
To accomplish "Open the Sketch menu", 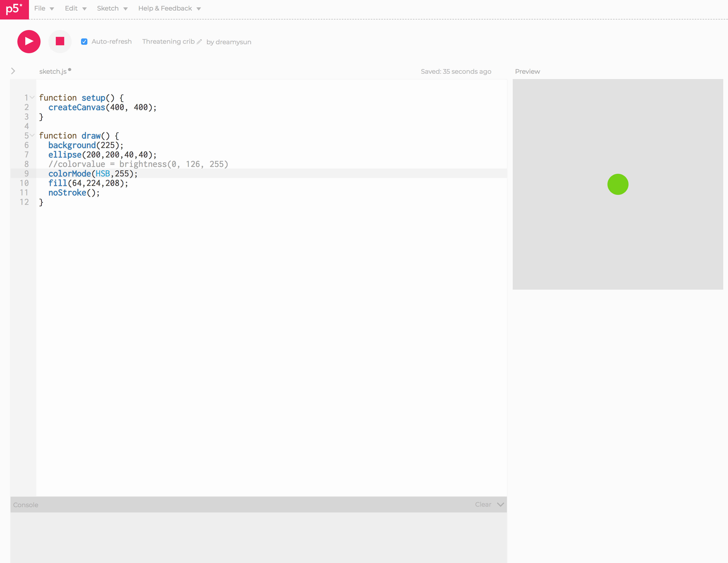I will [x=112, y=8].
